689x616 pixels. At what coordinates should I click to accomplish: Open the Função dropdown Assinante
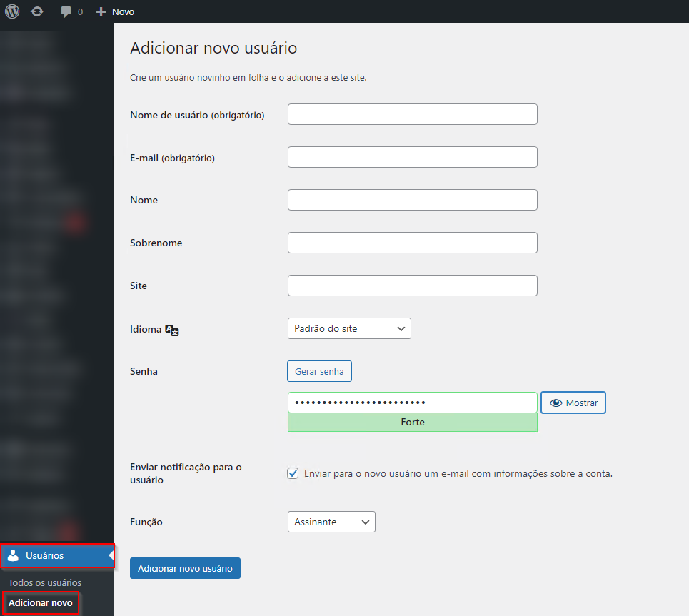tap(331, 522)
